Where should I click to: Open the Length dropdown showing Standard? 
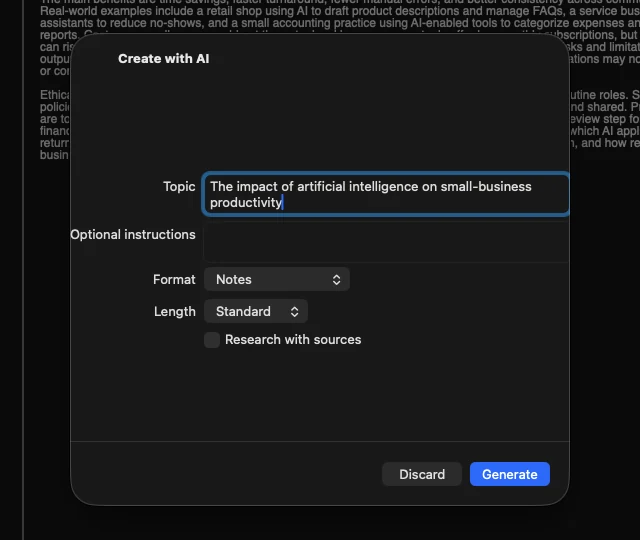coord(256,311)
